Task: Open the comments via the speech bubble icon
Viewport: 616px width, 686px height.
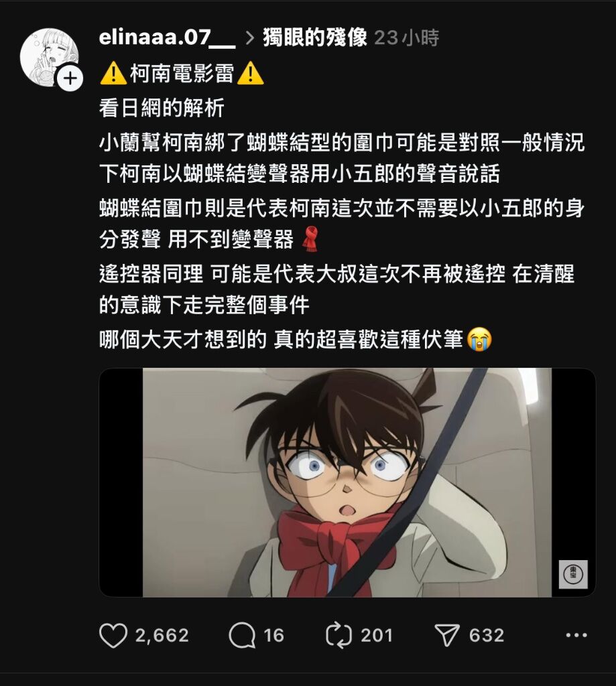Action: [242, 635]
